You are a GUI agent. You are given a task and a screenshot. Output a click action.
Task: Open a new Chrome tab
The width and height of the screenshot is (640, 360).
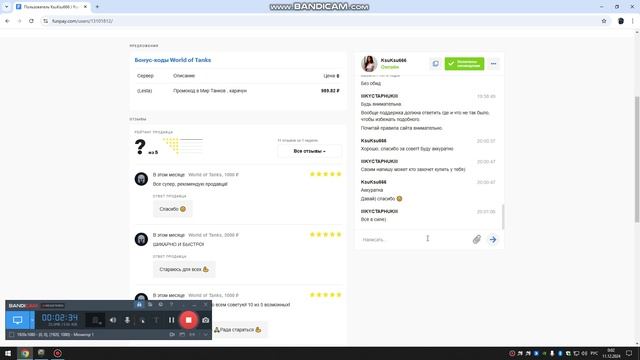tap(97, 7)
